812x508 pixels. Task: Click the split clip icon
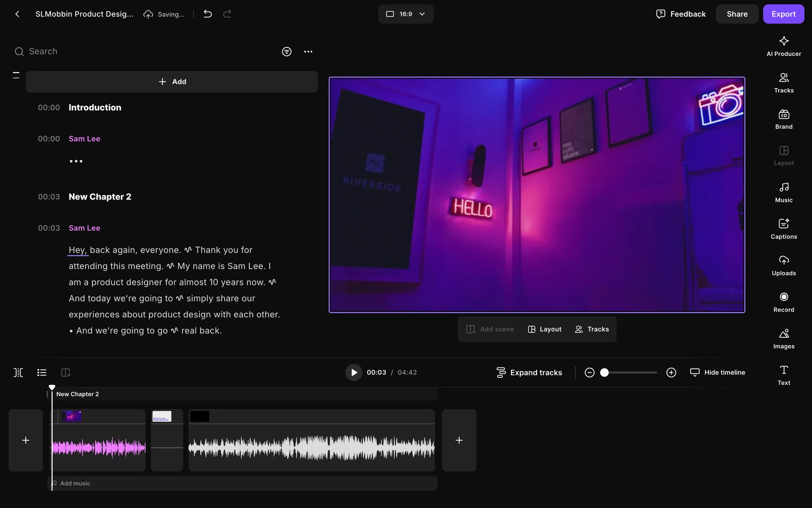tap(18, 373)
